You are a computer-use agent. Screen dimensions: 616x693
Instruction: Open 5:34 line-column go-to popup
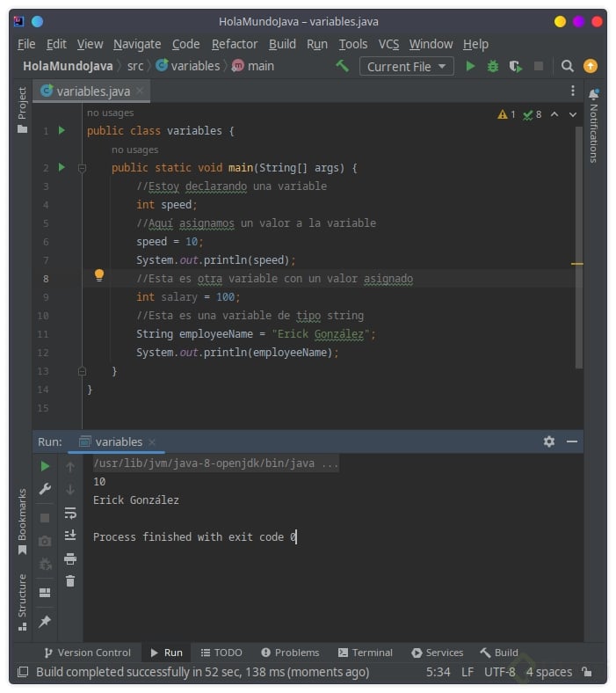pos(438,672)
